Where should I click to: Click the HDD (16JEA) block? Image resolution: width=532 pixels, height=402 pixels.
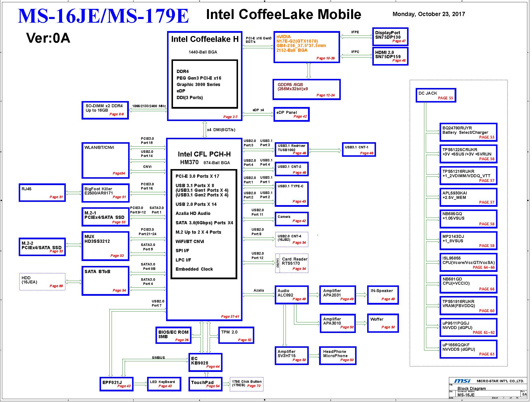click(x=42, y=281)
